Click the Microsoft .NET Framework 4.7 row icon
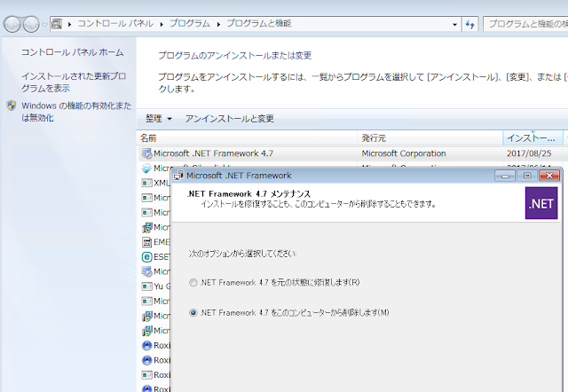Image resolution: width=568 pixels, height=392 pixels. [x=146, y=153]
